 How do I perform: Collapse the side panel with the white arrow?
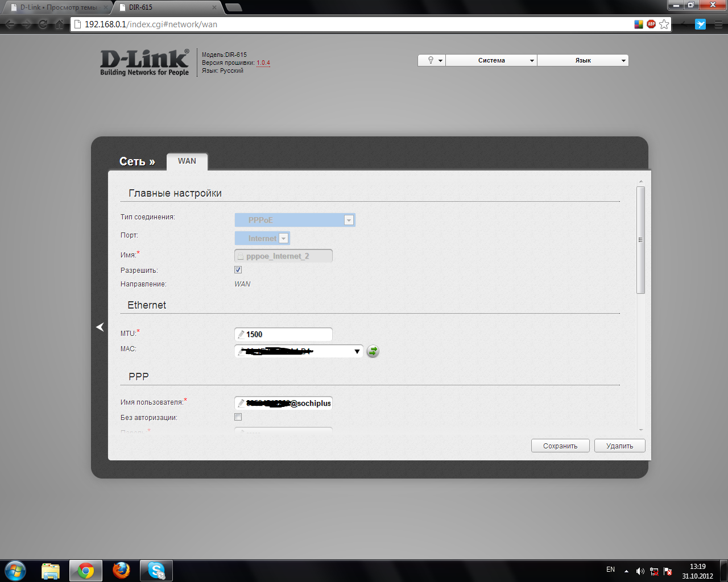click(x=100, y=327)
